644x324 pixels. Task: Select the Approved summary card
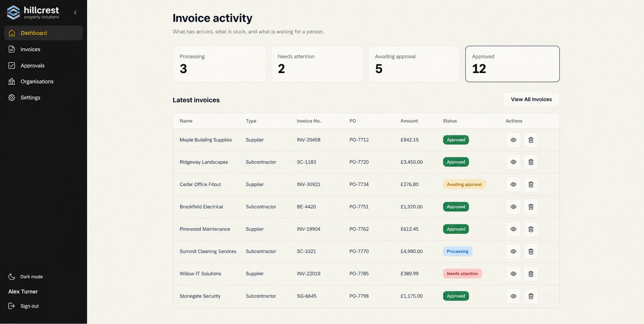click(x=512, y=64)
